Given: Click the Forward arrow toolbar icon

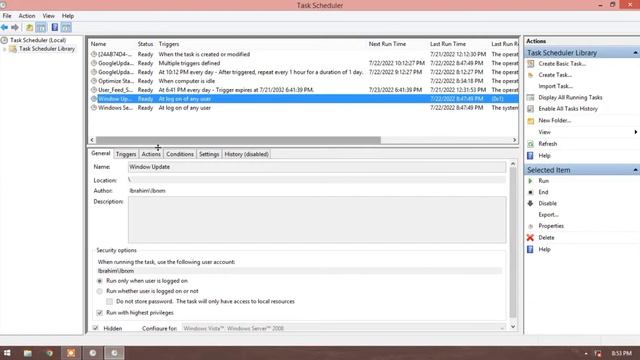Looking at the screenshot, I should tap(15, 27).
